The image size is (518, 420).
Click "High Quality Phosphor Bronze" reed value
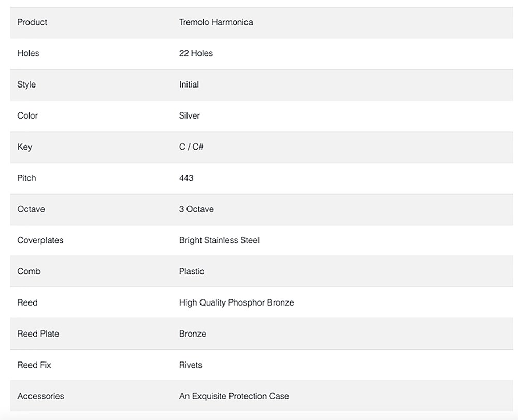[x=236, y=302]
